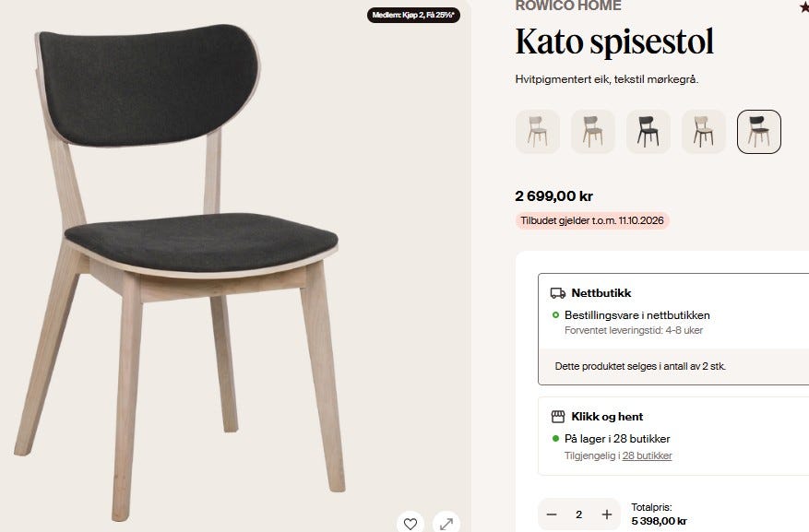Viewport: 809px width, 532px height.
Task: Select the all-black chair variant
Action: click(x=648, y=132)
